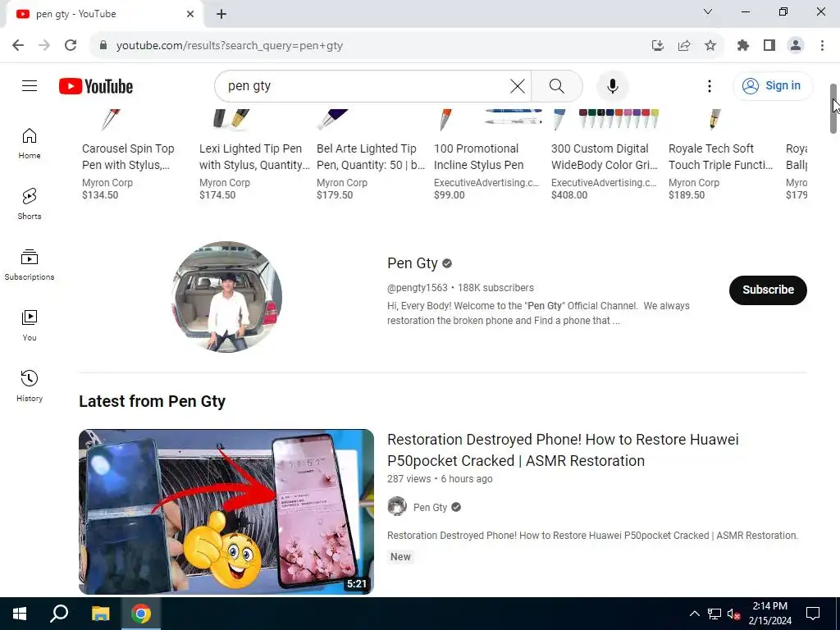Open Chrome three-dot menu
This screenshot has width=840, height=630.
point(822,45)
